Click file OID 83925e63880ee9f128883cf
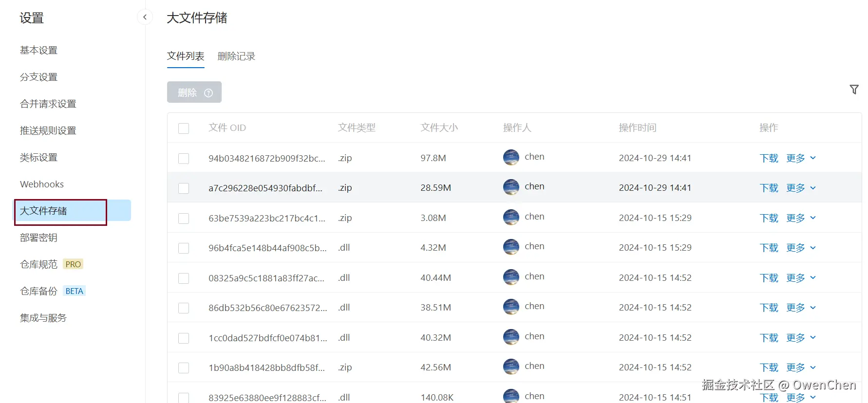This screenshot has height=403, width=868. pos(267,398)
